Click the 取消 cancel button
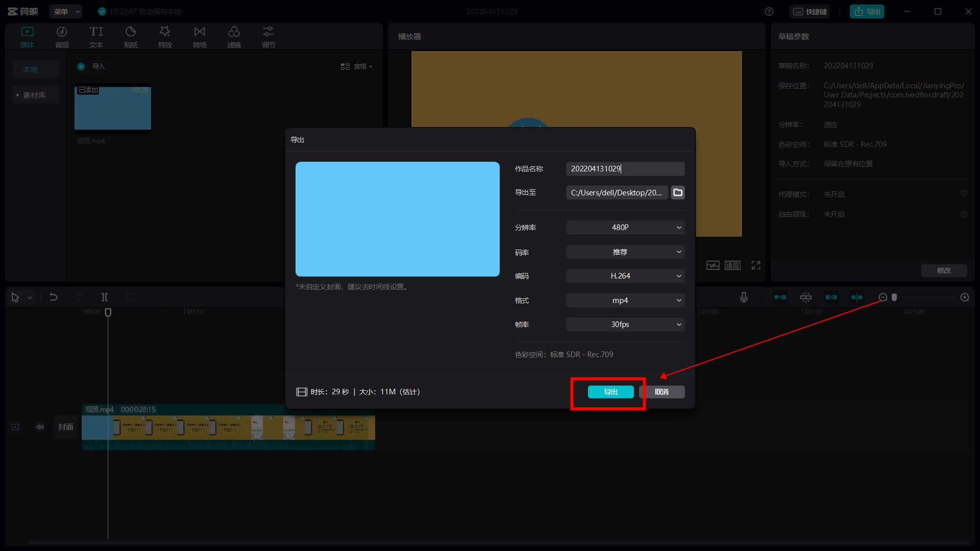 [x=661, y=392]
